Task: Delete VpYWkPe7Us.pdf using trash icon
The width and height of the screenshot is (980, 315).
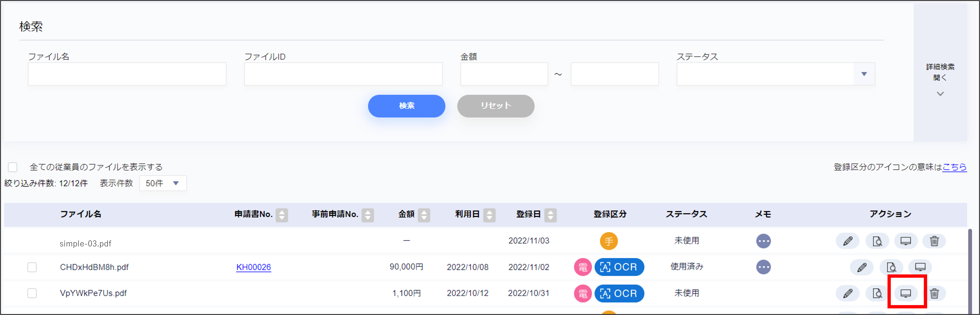Action: (934, 293)
